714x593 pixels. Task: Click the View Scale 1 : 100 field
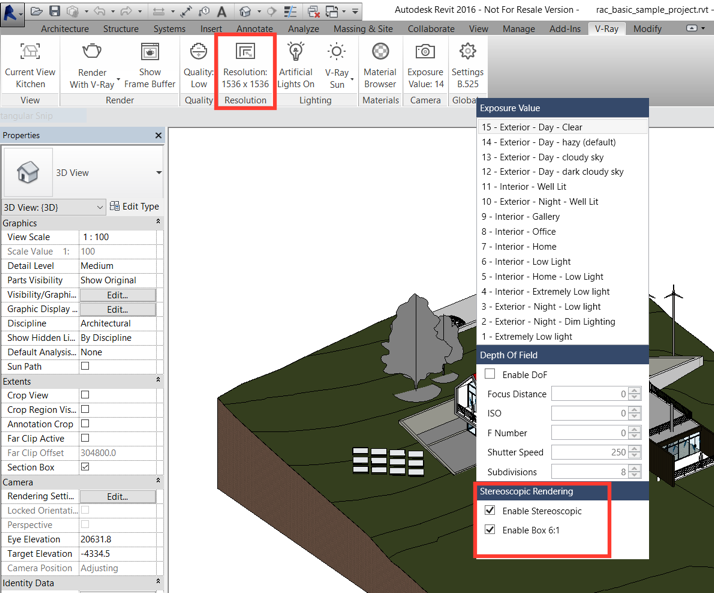pyautogui.click(x=117, y=237)
